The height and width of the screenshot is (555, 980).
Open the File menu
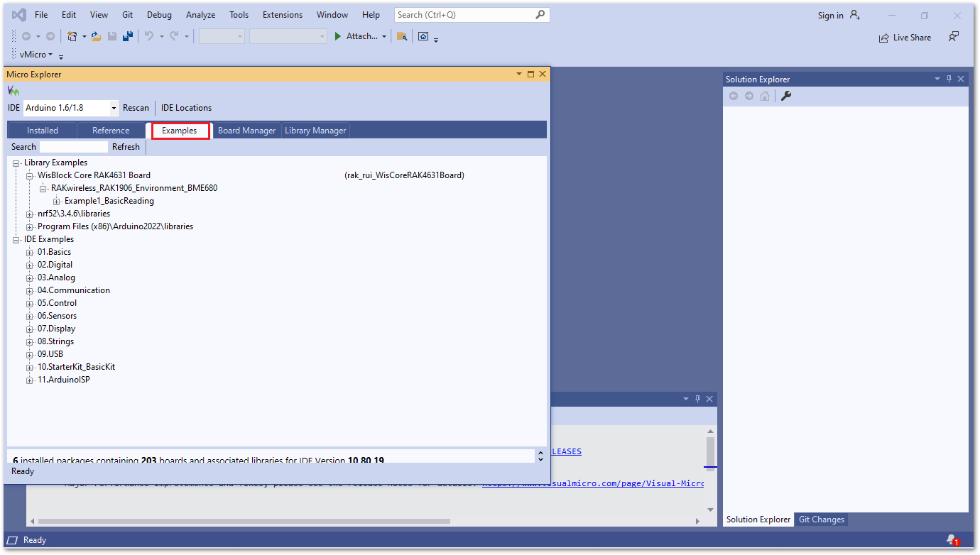point(41,14)
